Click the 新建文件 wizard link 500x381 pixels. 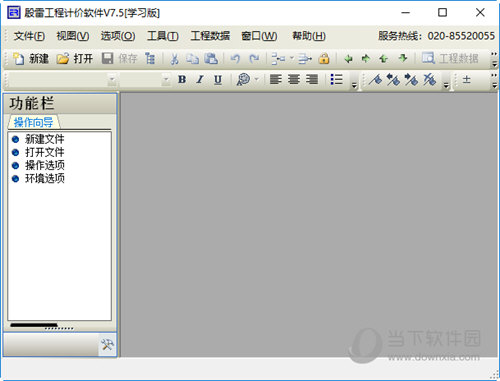(x=45, y=139)
